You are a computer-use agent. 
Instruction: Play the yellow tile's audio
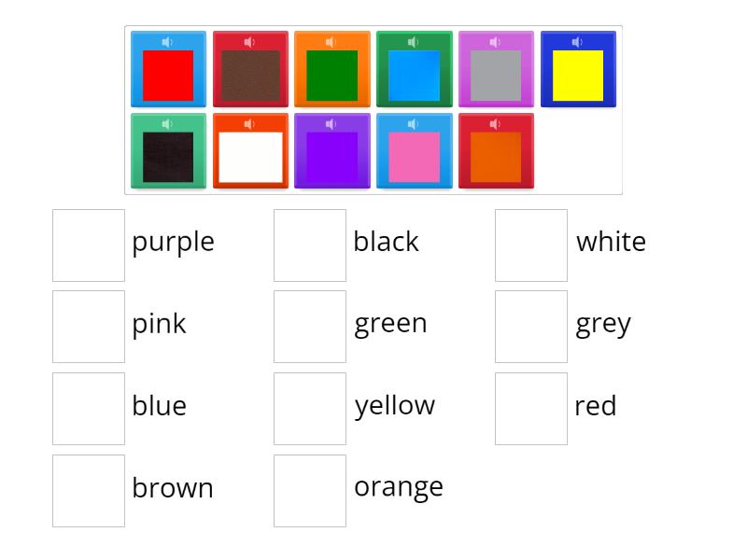tap(579, 41)
